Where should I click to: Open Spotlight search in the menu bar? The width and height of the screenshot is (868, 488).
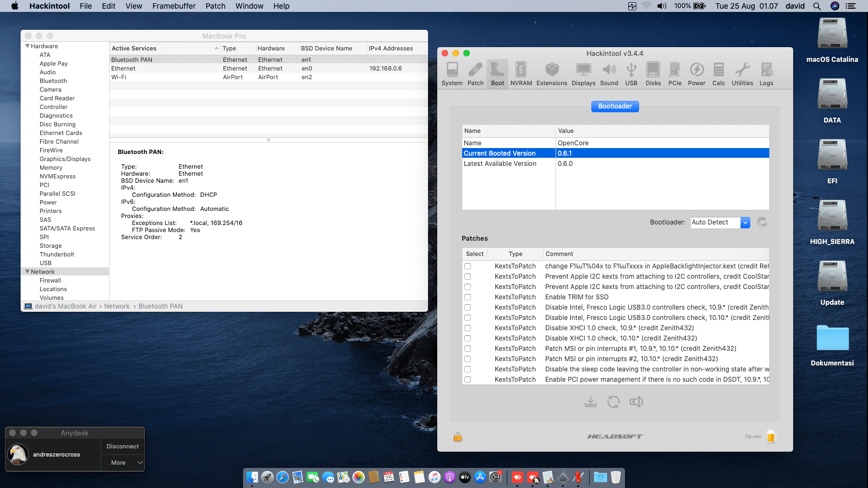click(x=816, y=6)
